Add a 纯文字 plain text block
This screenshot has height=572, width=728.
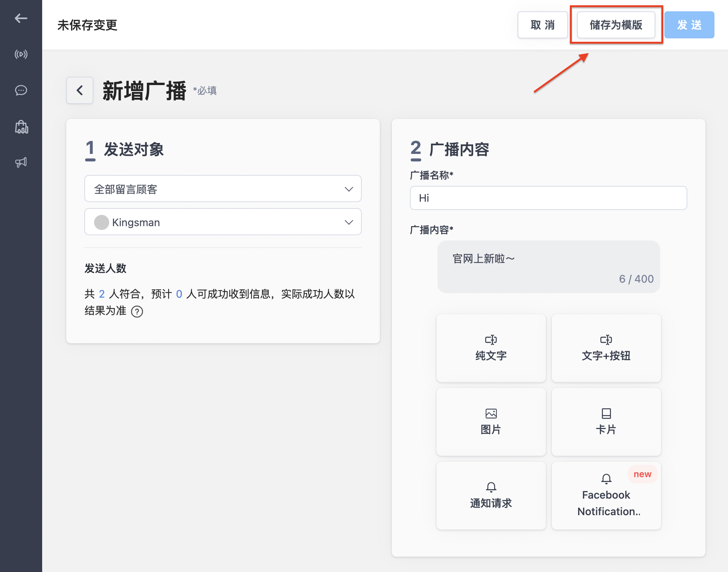491,348
